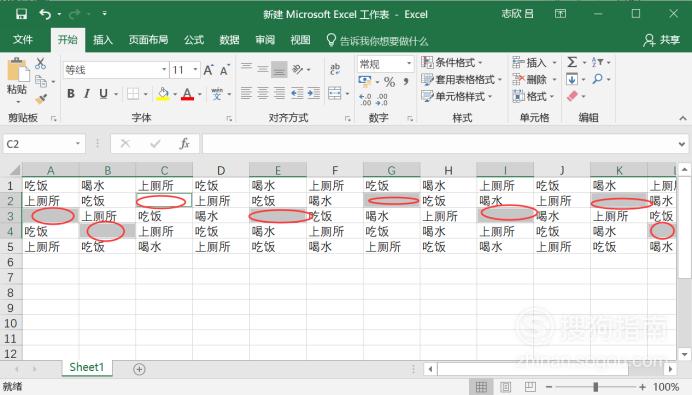Open the find and select magnifier

tap(598, 79)
